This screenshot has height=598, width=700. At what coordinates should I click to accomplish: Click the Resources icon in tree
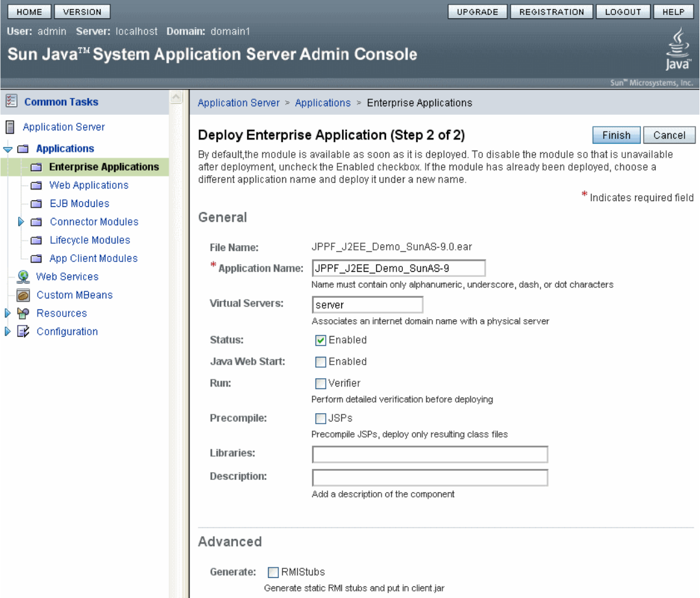point(23,313)
